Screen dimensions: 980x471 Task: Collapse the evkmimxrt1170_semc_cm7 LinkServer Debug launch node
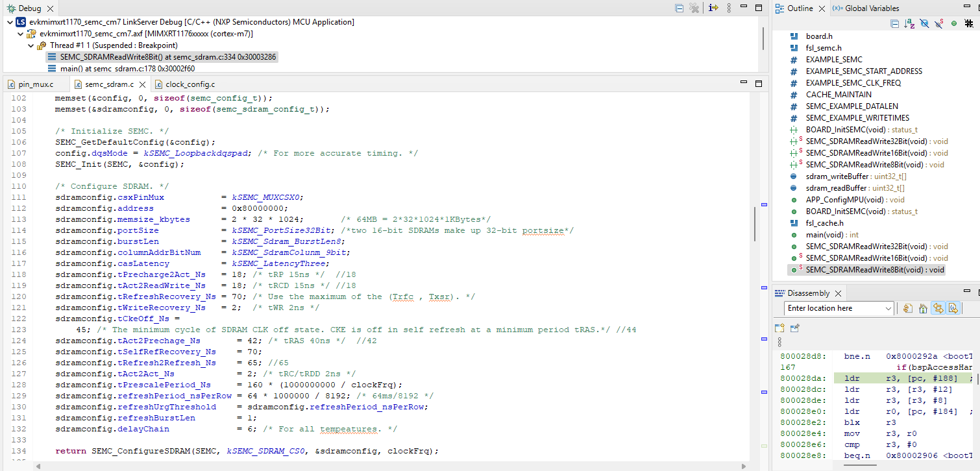point(10,22)
